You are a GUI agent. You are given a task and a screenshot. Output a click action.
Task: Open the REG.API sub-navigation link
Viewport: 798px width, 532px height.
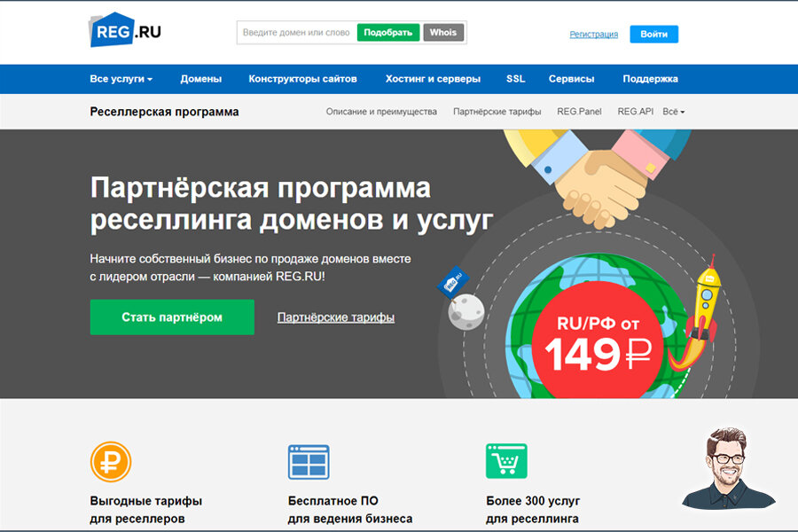click(x=635, y=112)
